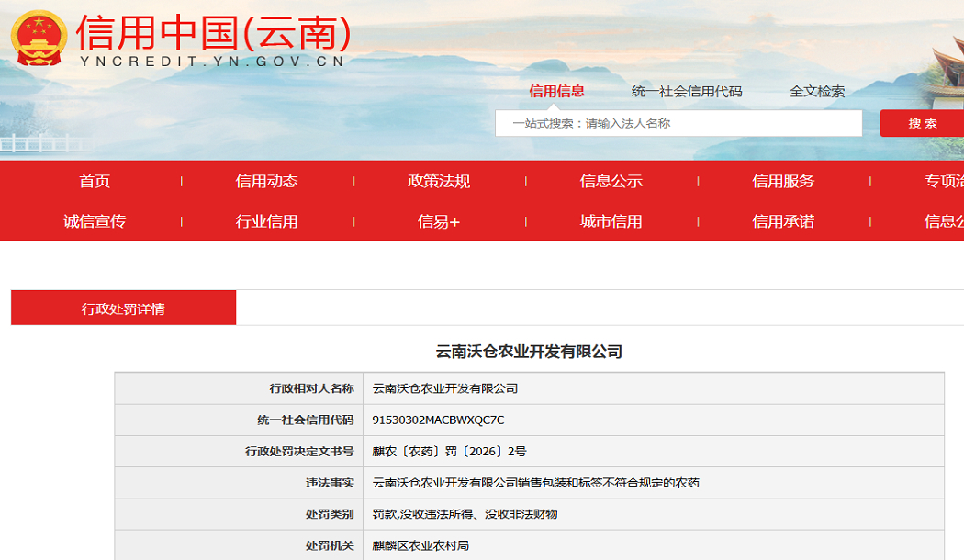
Task: Open 信用服务 navigation item
Action: click(783, 181)
